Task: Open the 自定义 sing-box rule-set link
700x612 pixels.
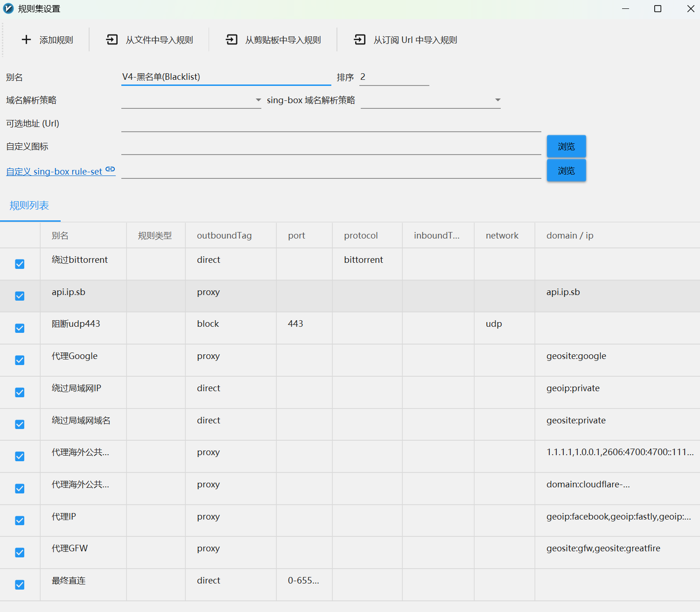Action: (x=54, y=171)
